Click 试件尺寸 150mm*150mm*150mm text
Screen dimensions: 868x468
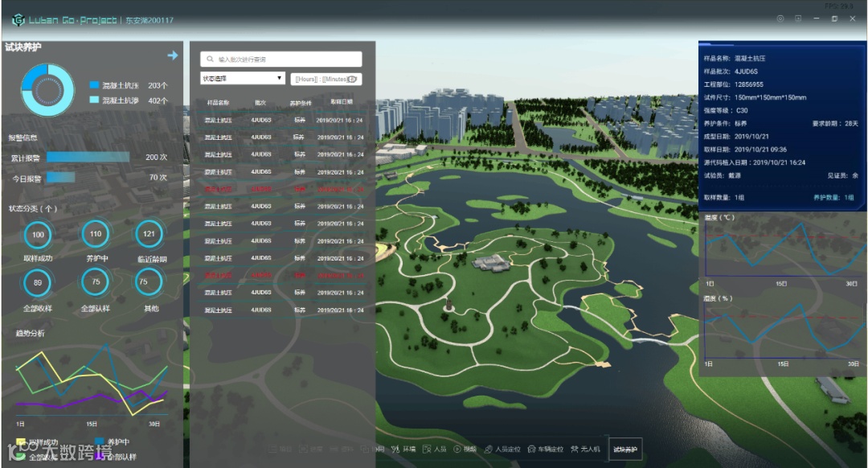pyautogui.click(x=755, y=97)
